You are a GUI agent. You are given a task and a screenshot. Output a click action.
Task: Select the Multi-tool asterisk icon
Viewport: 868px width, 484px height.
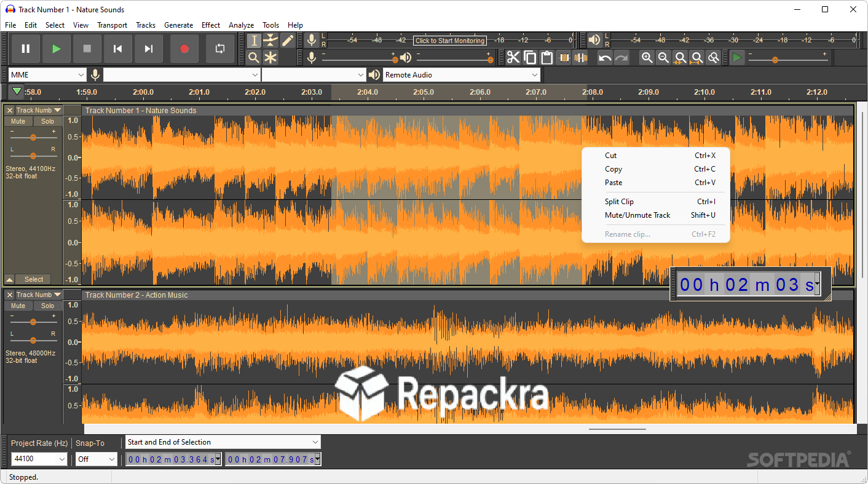(x=271, y=58)
